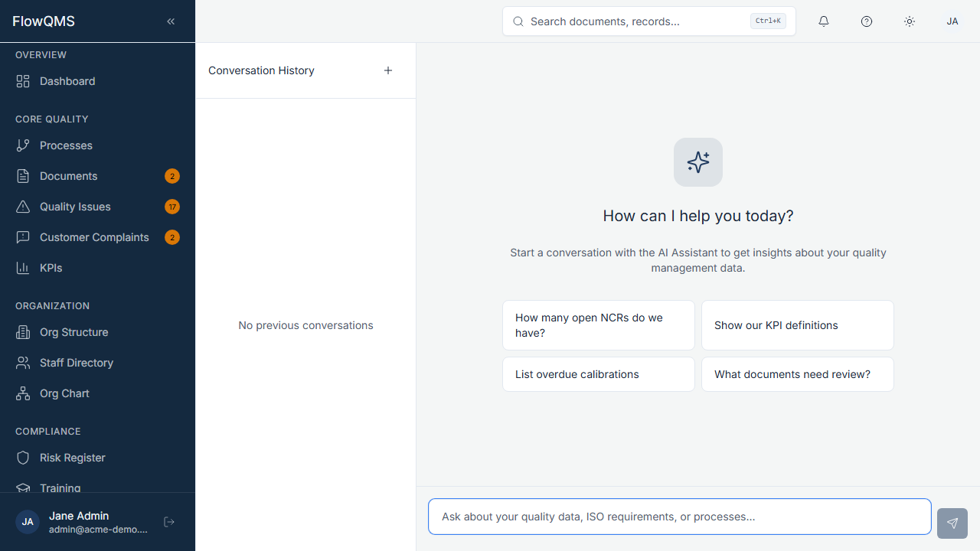Select 'Show our KPI definitions' suggestion
980x551 pixels.
click(x=797, y=324)
